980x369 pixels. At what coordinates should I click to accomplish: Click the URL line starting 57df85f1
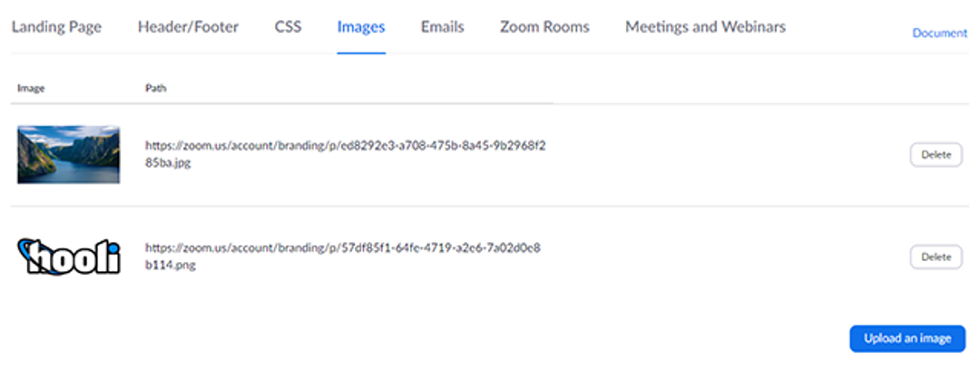click(343, 248)
